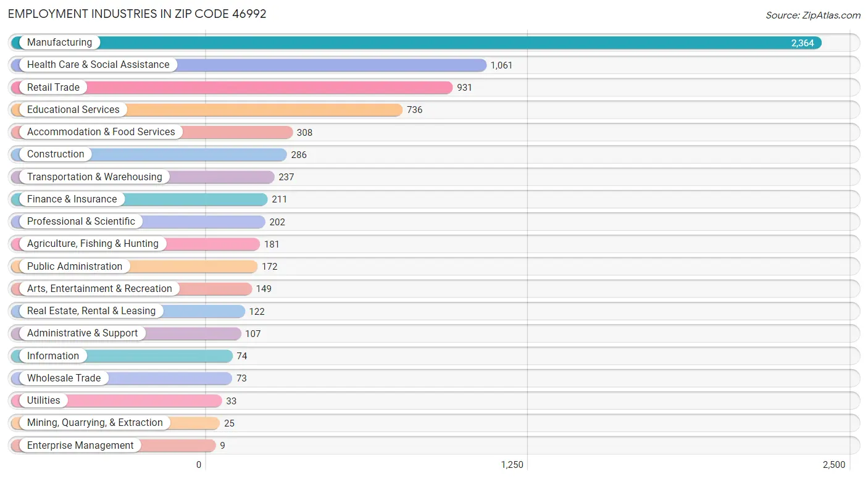Image resolution: width=868 pixels, height=479 pixels.
Task: Select the Administrative & Support label
Action: [x=83, y=333]
